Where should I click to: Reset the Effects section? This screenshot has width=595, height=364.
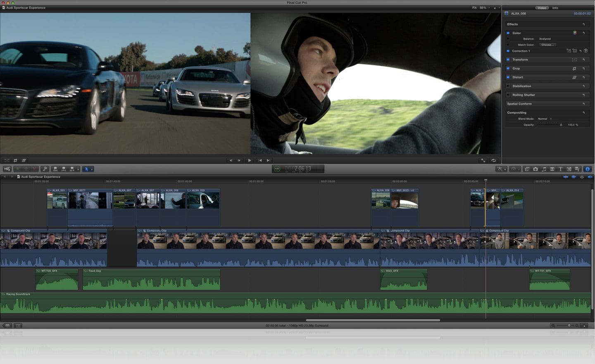[x=583, y=24]
